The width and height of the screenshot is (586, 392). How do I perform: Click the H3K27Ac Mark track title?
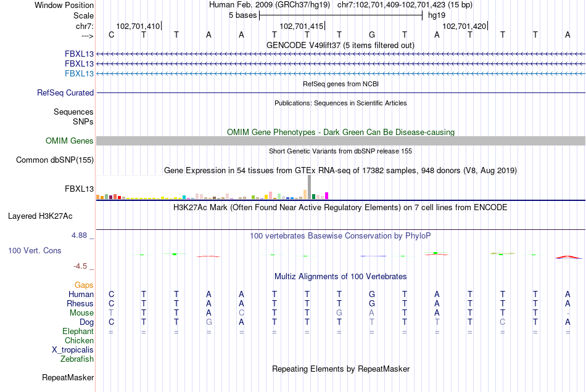tap(340, 208)
